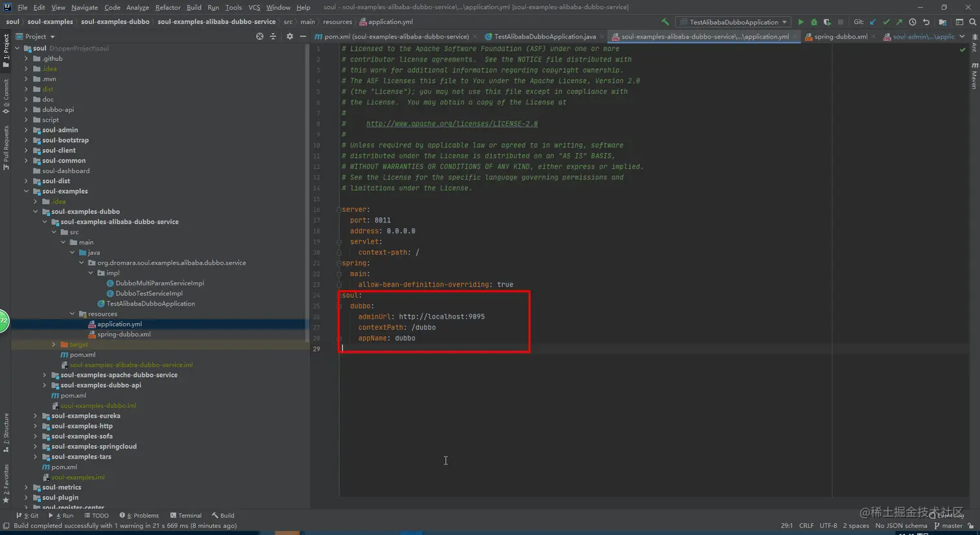Screen dimensions: 980x535
Task: Close the pom.xml editor tab
Action: point(475,37)
